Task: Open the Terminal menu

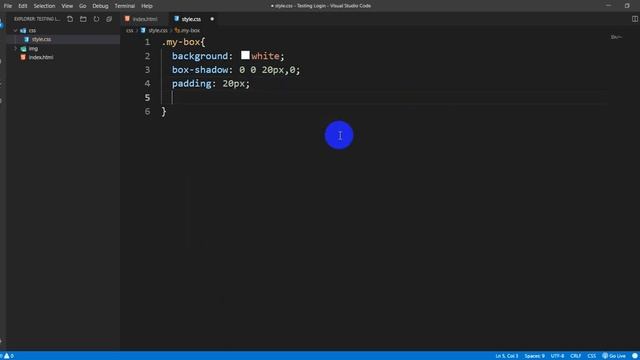Action: (124, 6)
